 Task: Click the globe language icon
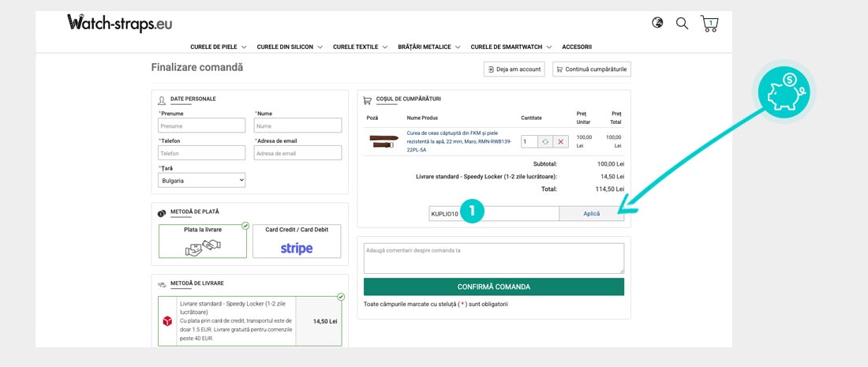click(x=657, y=23)
